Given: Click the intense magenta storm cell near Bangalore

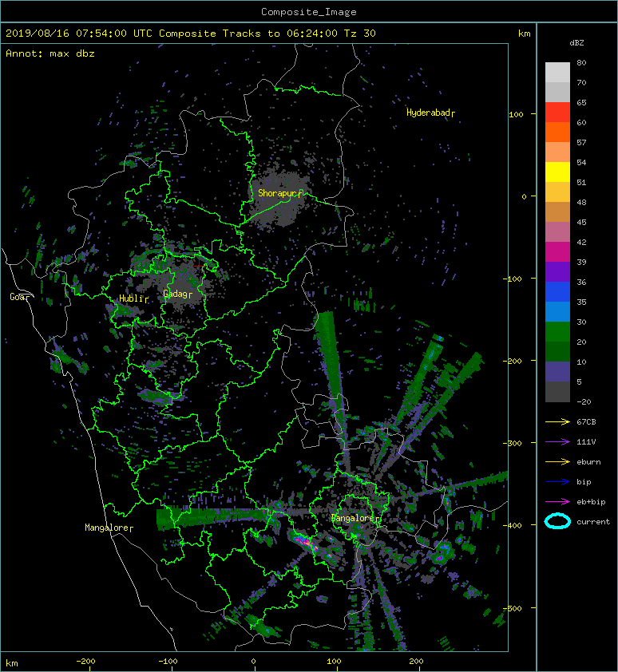Looking at the screenshot, I should point(307,543).
